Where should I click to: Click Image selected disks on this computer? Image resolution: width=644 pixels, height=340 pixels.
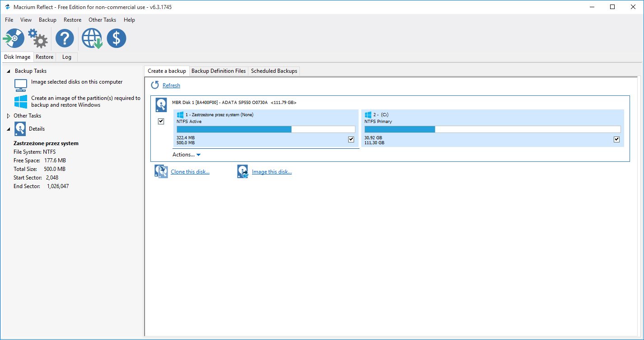click(x=77, y=82)
